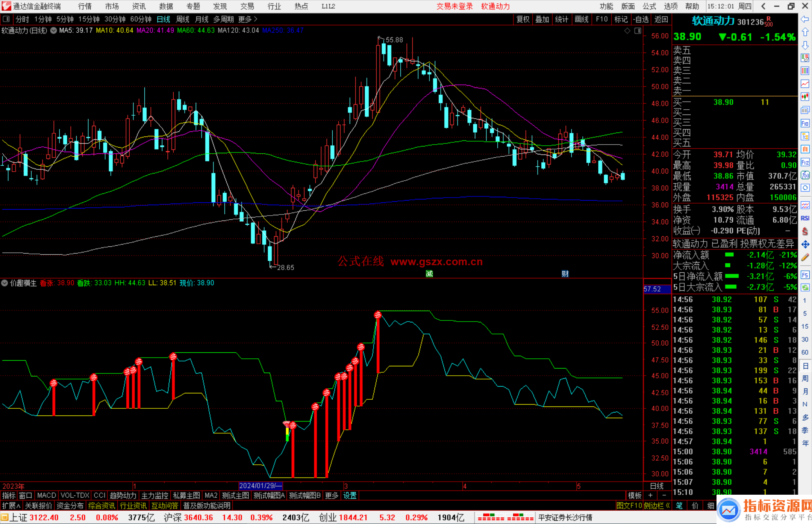Switch to the MACD indicator tab
The height and width of the screenshot is (524, 812).
tap(47, 495)
